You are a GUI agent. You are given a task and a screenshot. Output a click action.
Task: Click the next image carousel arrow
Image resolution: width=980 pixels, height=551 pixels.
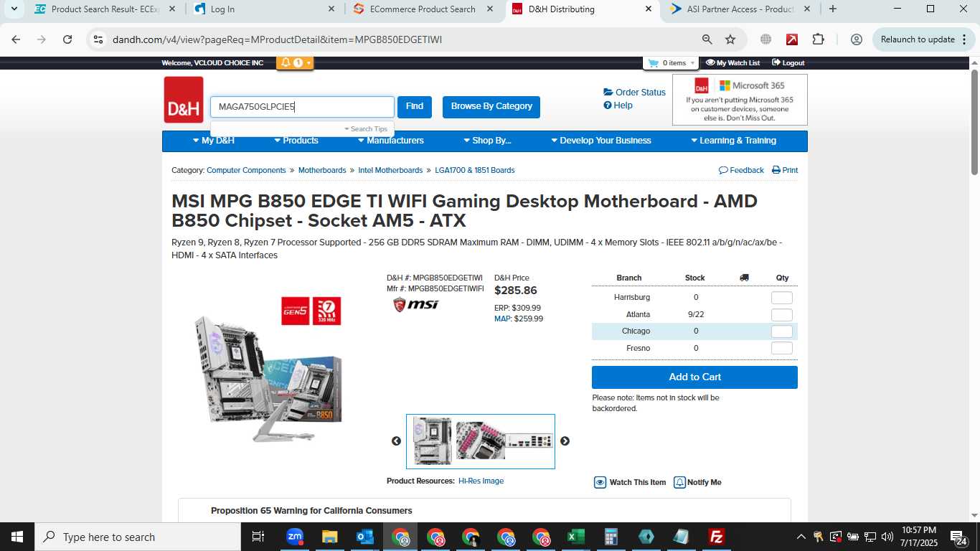[565, 441]
